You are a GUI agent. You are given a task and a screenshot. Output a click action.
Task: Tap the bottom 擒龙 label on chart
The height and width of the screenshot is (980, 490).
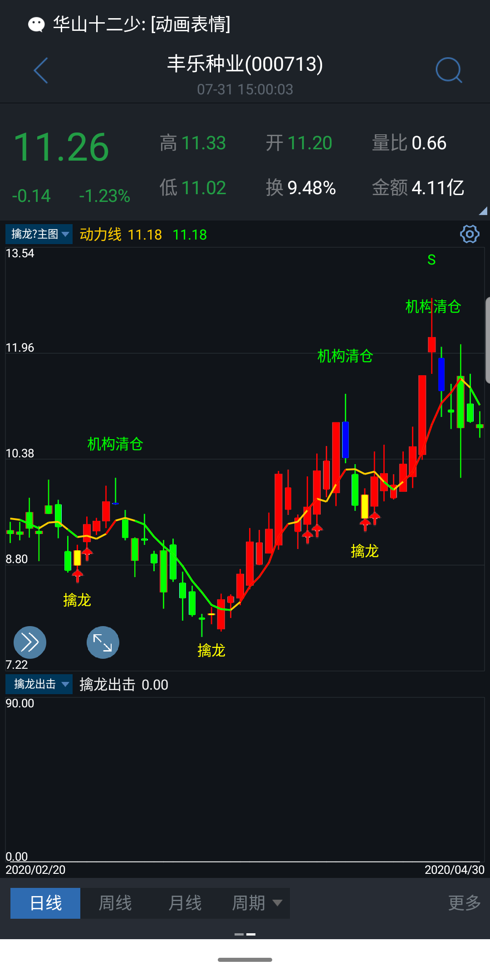[211, 651]
